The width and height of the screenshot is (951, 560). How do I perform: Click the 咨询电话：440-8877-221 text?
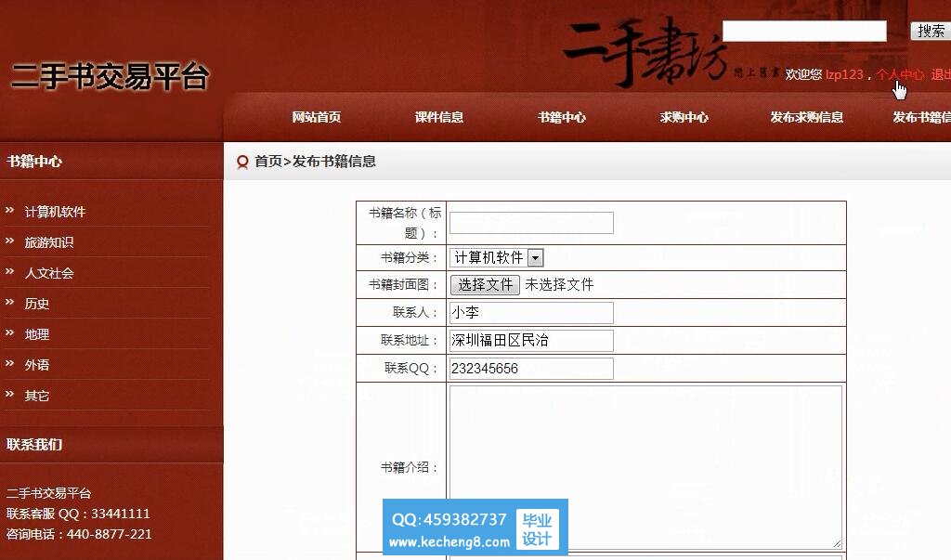click(79, 535)
